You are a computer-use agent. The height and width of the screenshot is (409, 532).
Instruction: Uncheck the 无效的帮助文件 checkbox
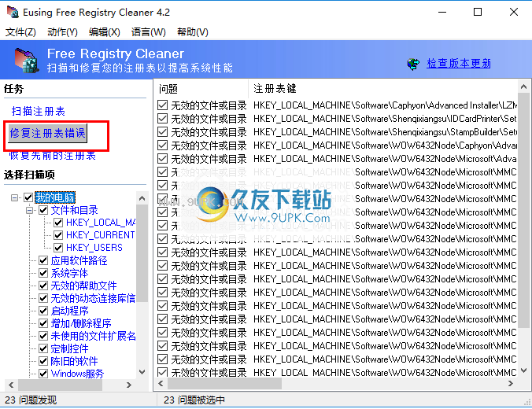(43, 286)
